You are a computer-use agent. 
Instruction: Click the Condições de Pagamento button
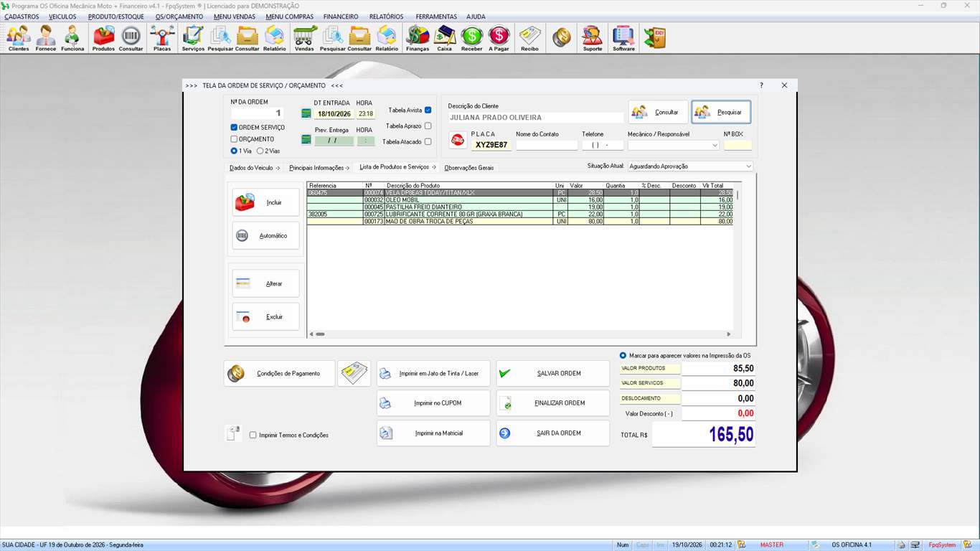point(280,374)
